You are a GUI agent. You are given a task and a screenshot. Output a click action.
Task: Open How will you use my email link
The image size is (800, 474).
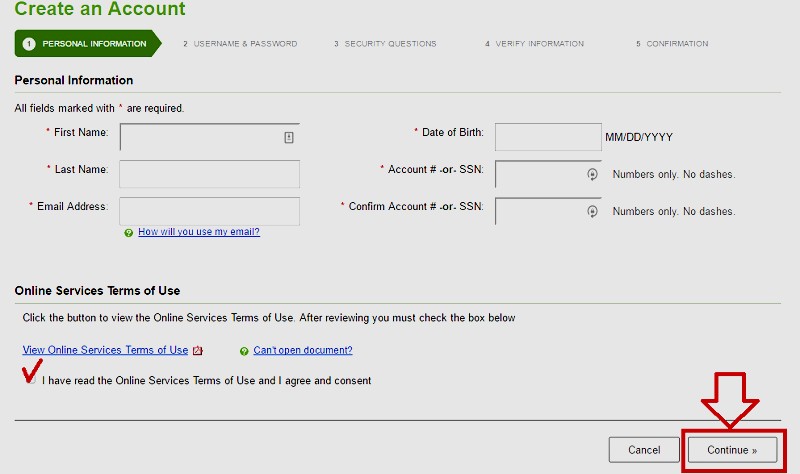tap(199, 232)
